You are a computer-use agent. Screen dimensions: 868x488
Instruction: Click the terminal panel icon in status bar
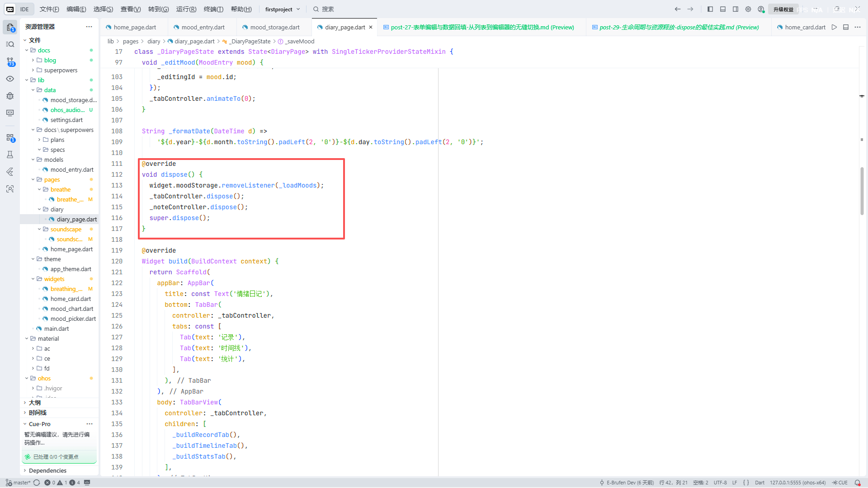pos(87,483)
